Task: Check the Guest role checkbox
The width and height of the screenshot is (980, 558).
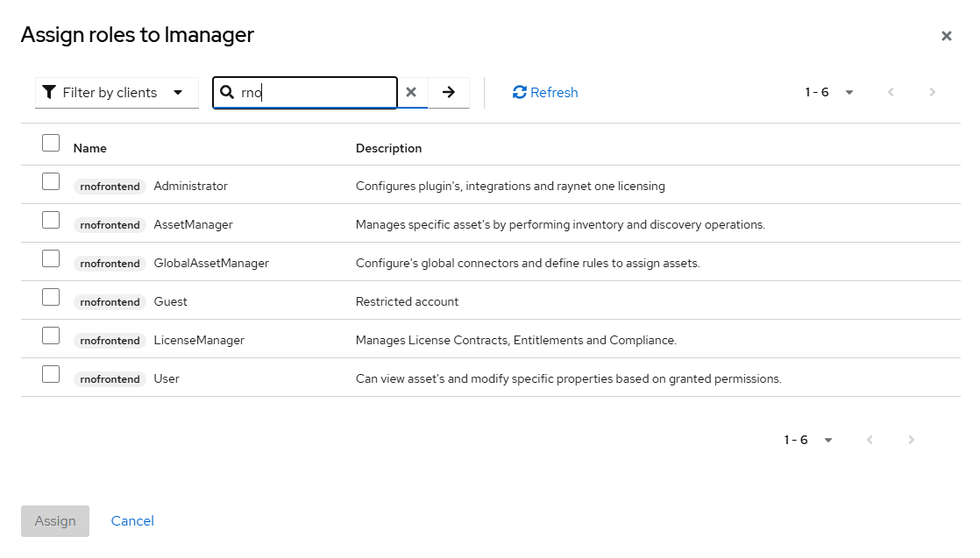Action: [51, 298]
